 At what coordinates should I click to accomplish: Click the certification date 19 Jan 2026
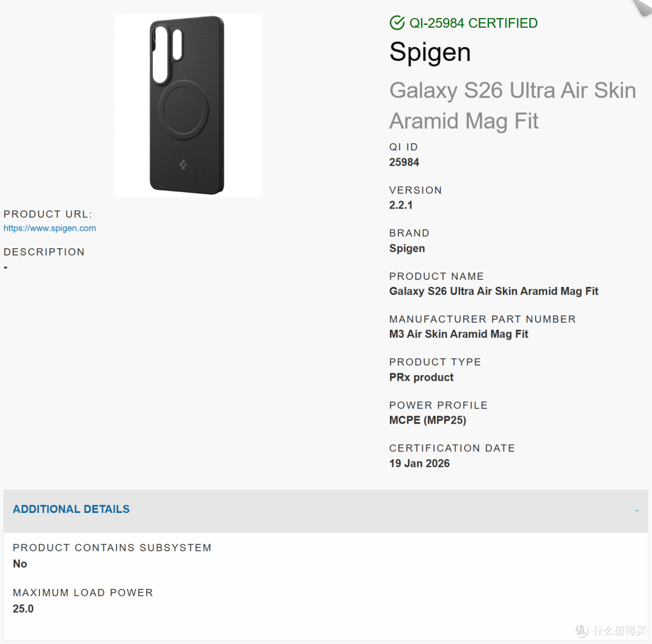click(x=419, y=463)
